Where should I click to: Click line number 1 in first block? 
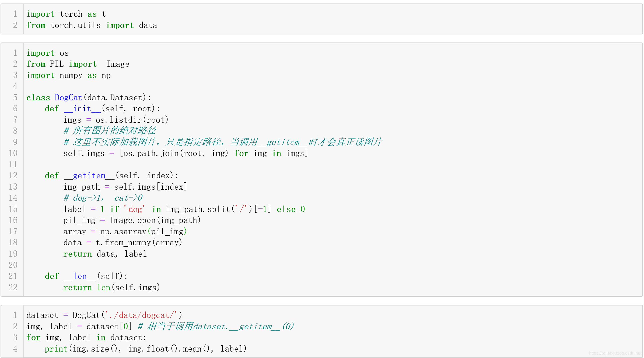(15, 14)
